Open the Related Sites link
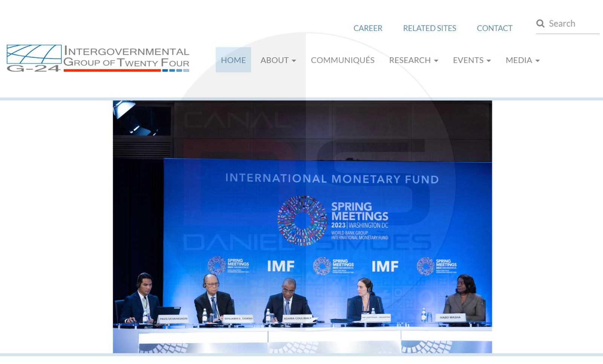 [x=430, y=28]
